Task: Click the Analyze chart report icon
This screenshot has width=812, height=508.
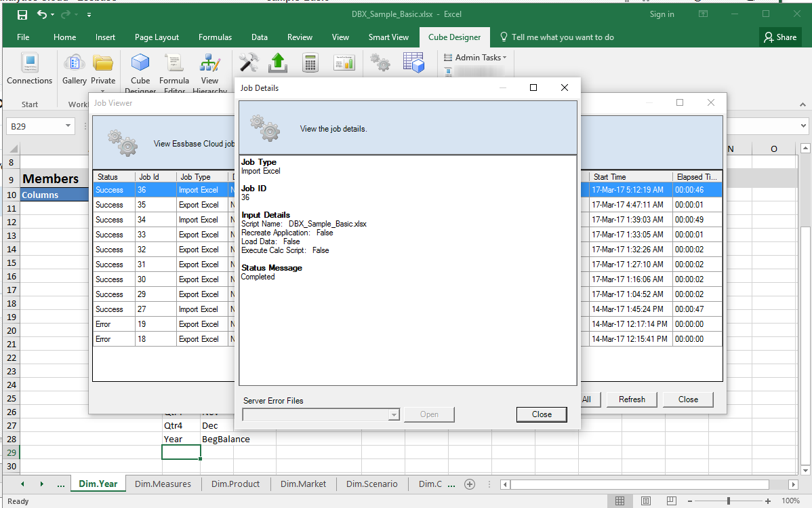Action: click(344, 63)
